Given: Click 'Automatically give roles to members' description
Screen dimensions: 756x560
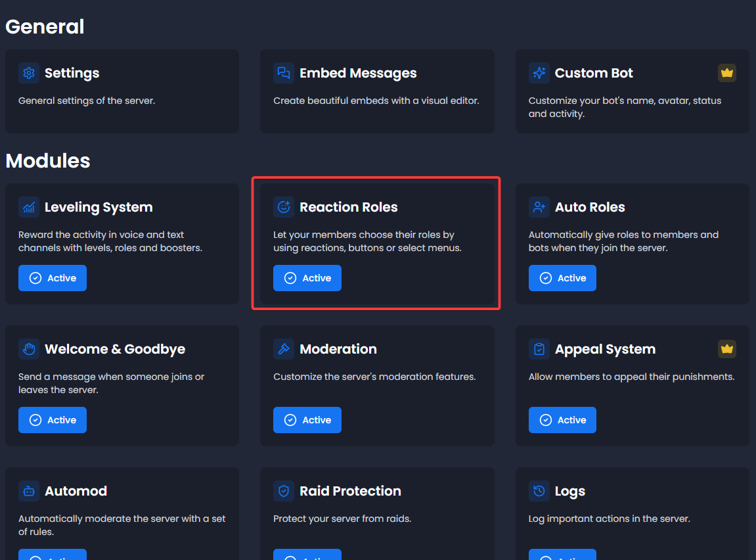Looking at the screenshot, I should [623, 241].
